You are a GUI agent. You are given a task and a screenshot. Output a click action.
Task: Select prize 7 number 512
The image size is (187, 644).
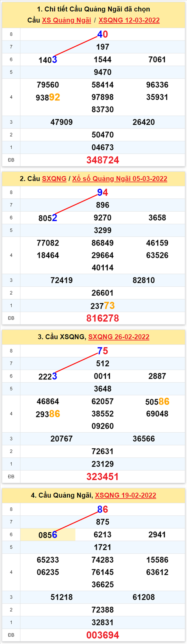click(102, 363)
